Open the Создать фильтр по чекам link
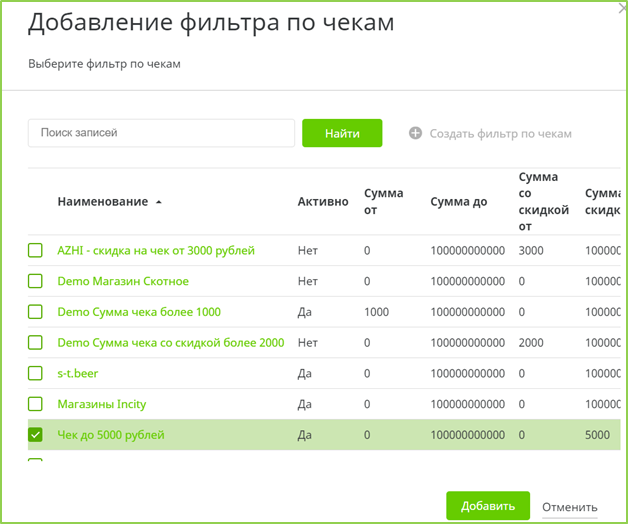 (500, 133)
